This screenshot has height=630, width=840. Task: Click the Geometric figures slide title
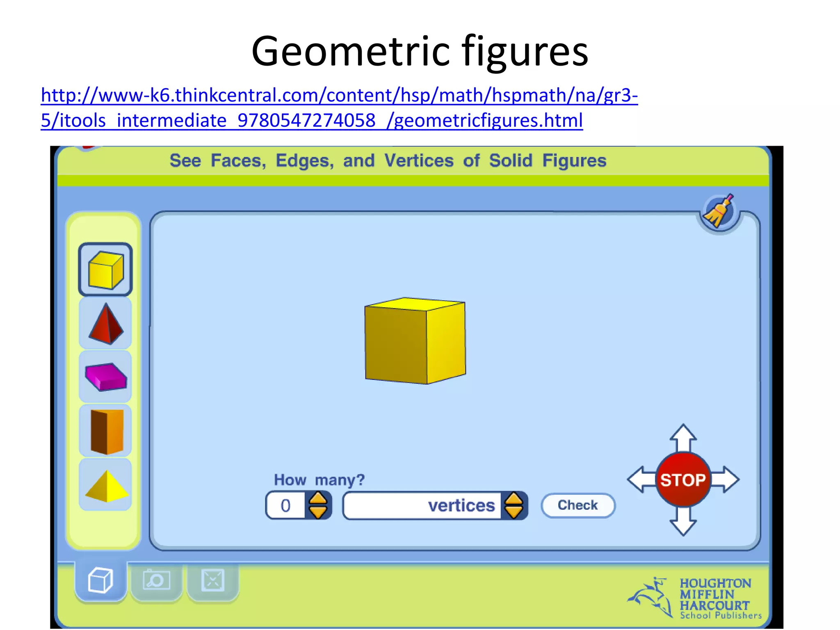[420, 51]
